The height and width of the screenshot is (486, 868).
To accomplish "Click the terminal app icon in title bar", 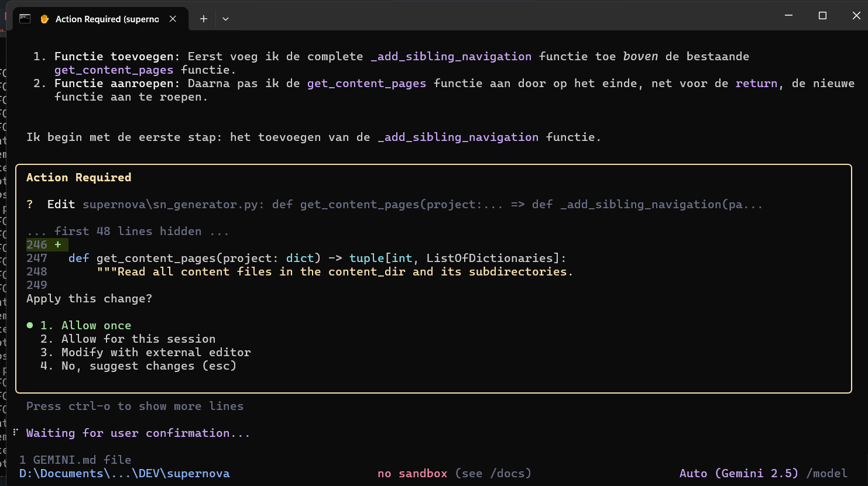I will coord(25,19).
